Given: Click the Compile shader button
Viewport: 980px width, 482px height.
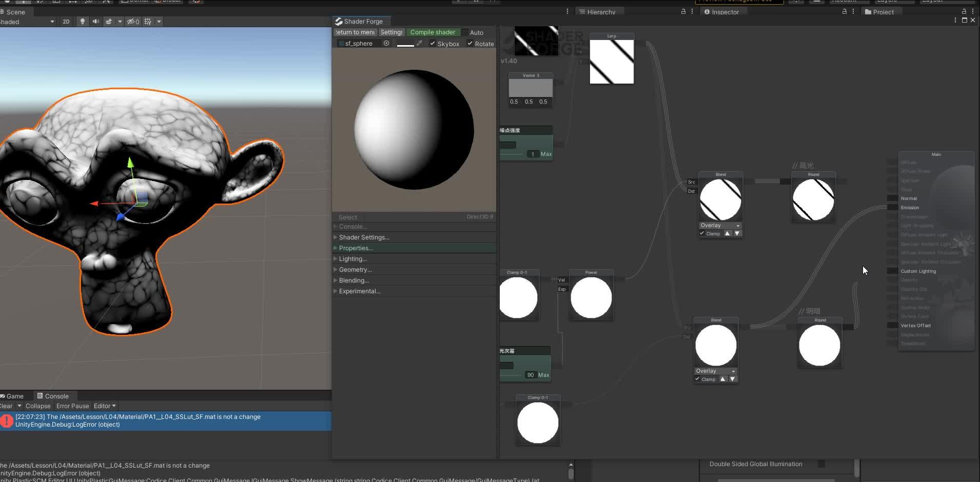Looking at the screenshot, I should [433, 32].
